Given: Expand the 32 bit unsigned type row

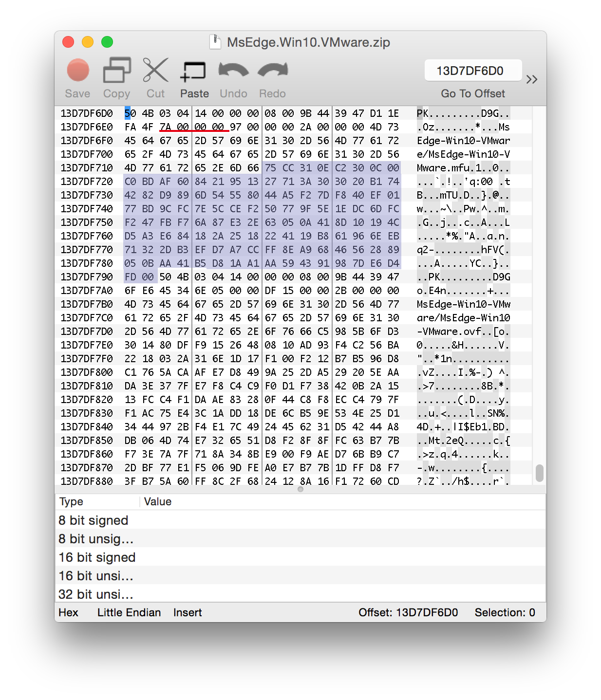Looking at the screenshot, I should (x=95, y=594).
